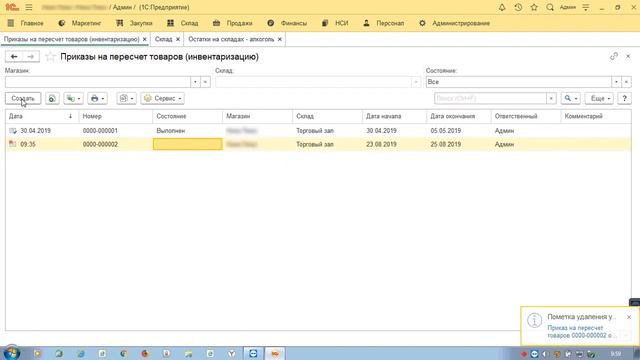Open the Приказ на пересчет товаров notification link
Viewport: 640px width, 360px height.
[580, 331]
